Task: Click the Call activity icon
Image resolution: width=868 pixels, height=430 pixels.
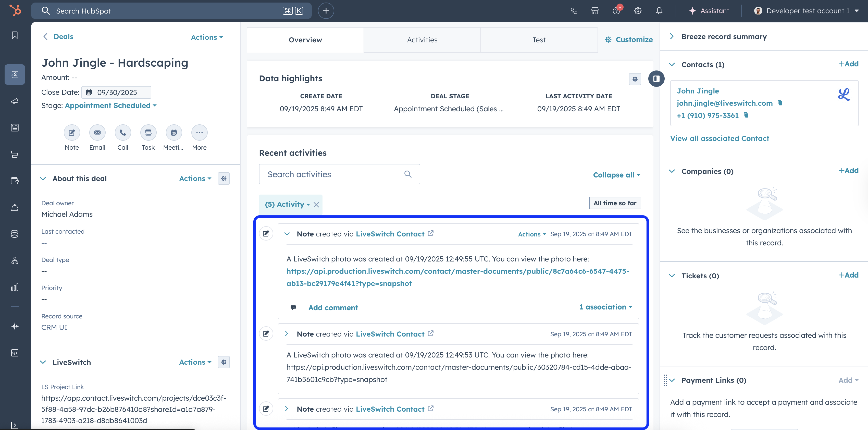Action: coord(123,133)
